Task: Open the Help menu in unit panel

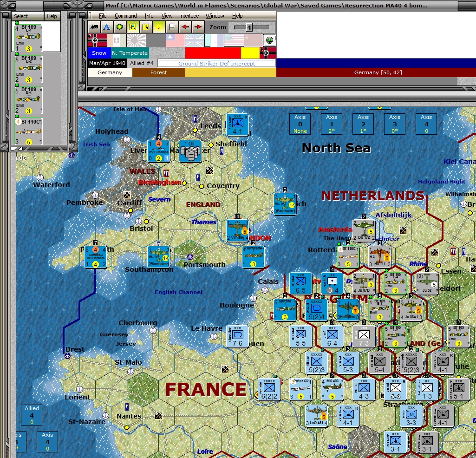Action: 52,16
